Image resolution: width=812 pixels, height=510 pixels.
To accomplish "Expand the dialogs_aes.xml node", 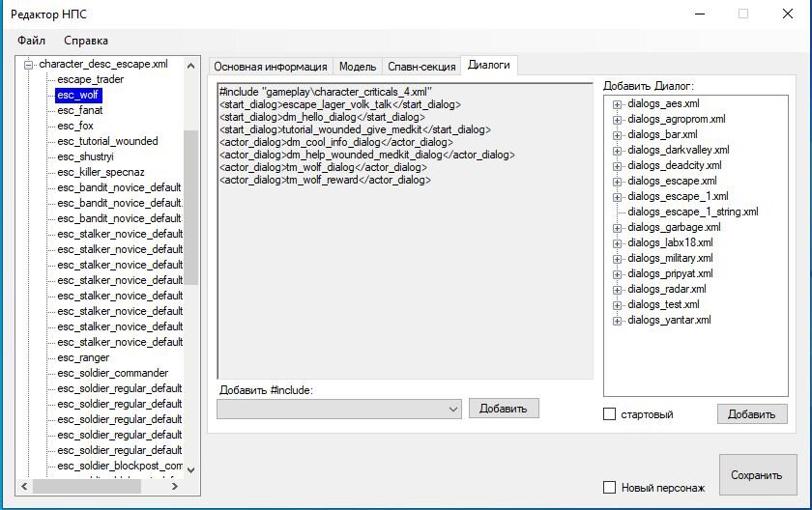I will (617, 104).
